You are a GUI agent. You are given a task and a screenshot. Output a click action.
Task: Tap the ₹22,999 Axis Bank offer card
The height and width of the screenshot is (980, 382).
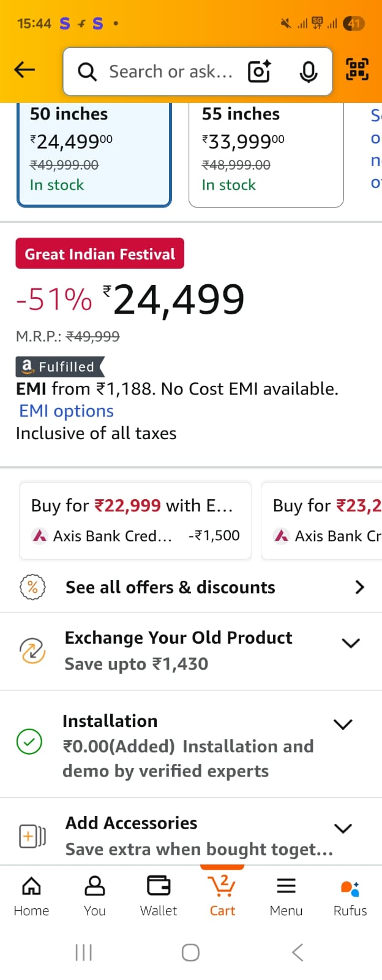135,521
